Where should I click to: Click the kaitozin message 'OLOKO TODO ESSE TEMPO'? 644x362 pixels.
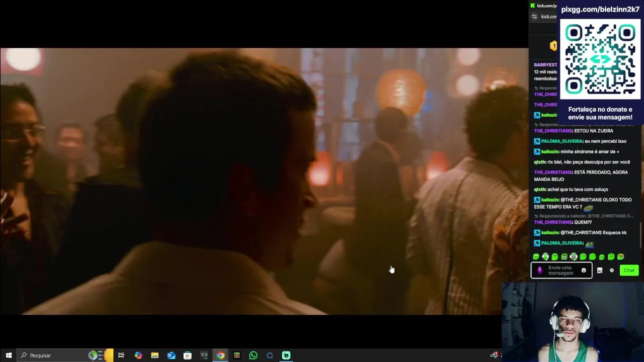583,204
